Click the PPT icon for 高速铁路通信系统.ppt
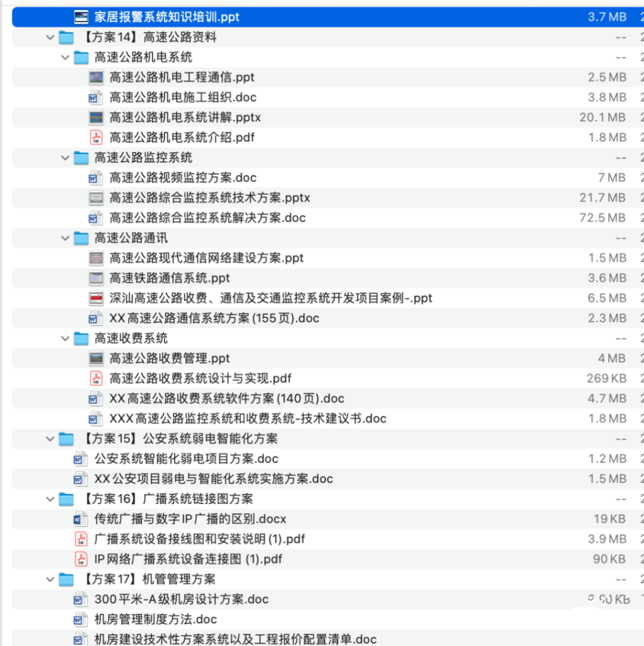The image size is (644, 646). [x=97, y=278]
